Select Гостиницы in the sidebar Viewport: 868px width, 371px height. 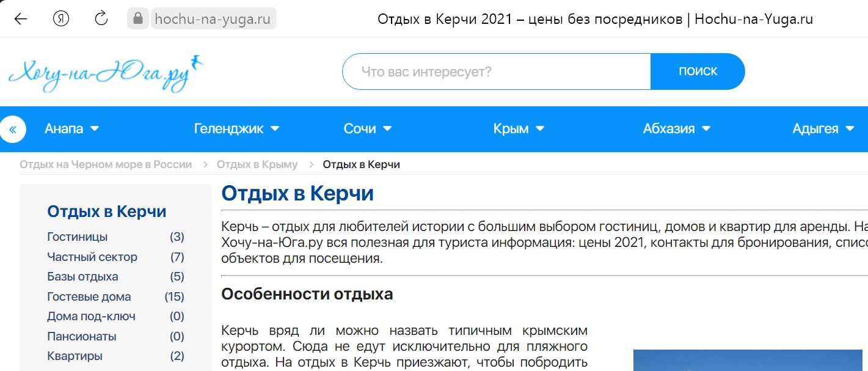point(77,237)
